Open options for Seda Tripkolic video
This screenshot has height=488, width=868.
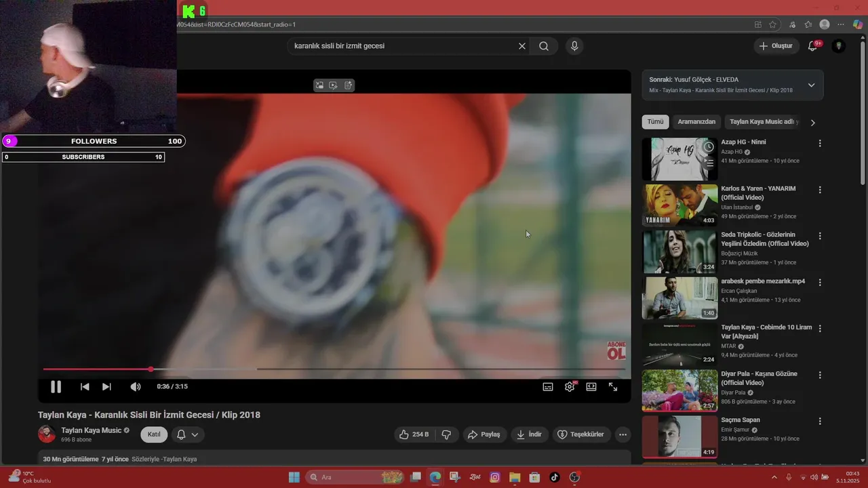[820, 236]
